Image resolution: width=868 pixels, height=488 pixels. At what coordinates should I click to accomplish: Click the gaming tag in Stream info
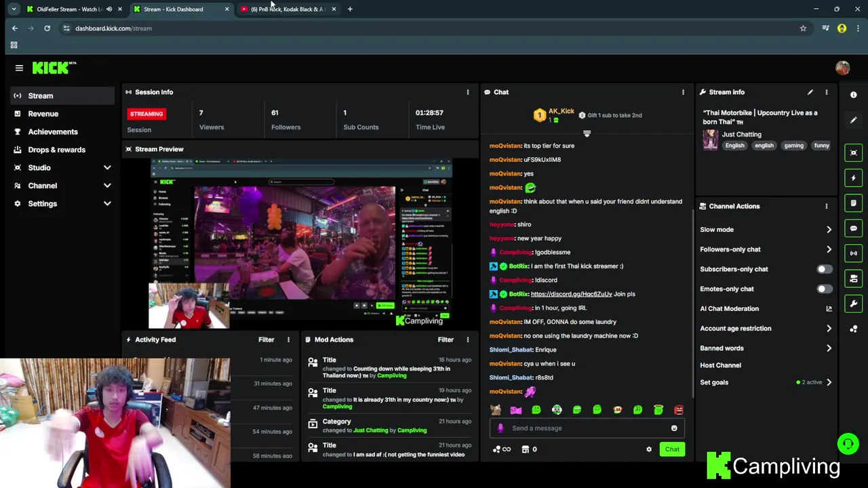click(793, 145)
